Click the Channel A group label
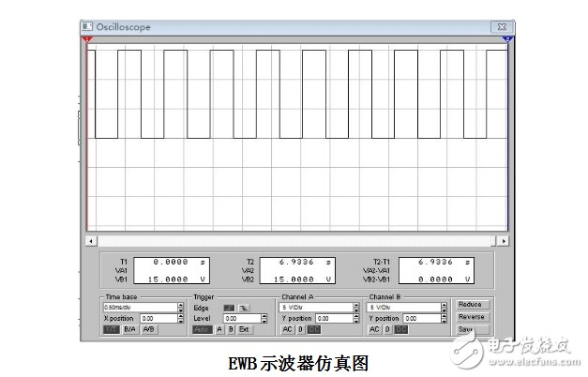The width and height of the screenshot is (588, 377). click(297, 296)
